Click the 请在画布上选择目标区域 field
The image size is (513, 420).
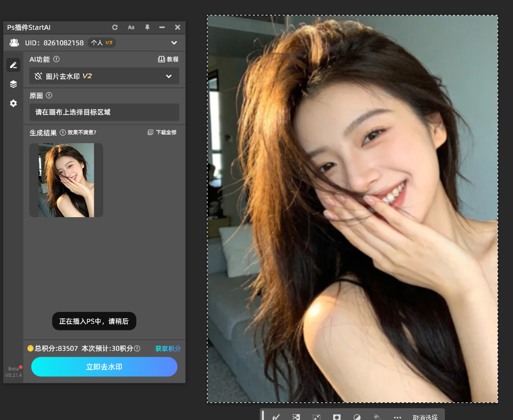click(104, 112)
